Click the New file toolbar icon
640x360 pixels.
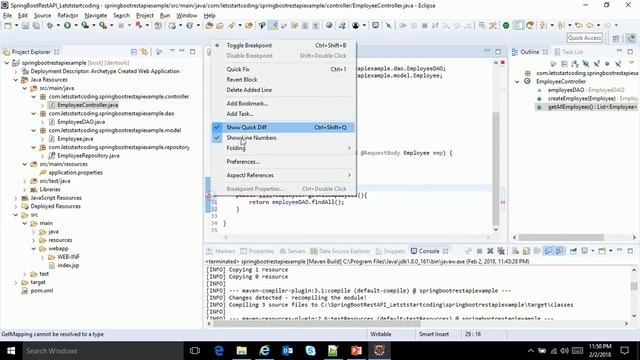(x=8, y=26)
